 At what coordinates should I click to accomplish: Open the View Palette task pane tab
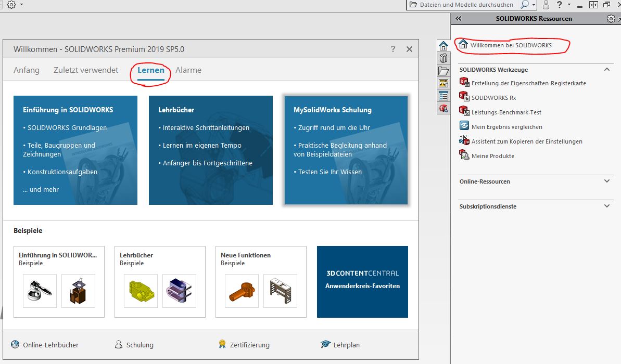(x=443, y=83)
